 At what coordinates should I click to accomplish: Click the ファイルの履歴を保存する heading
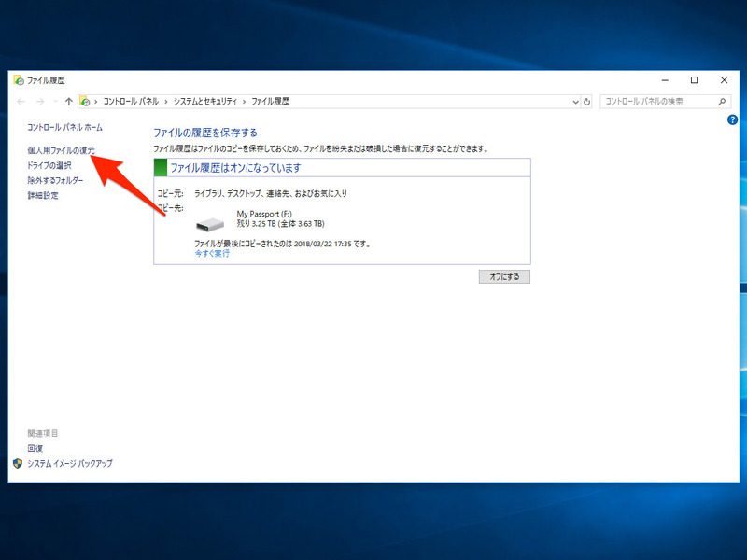pyautogui.click(x=205, y=133)
